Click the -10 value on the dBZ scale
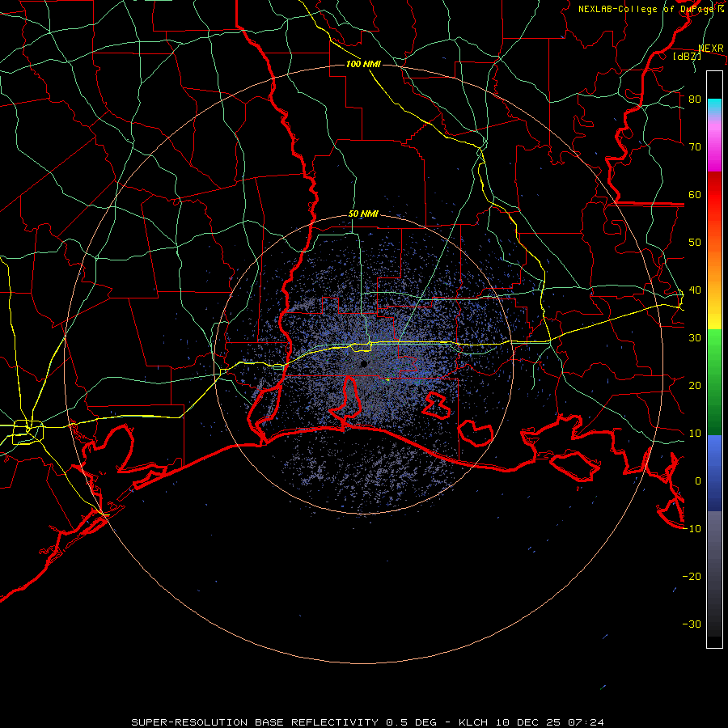 [x=692, y=530]
